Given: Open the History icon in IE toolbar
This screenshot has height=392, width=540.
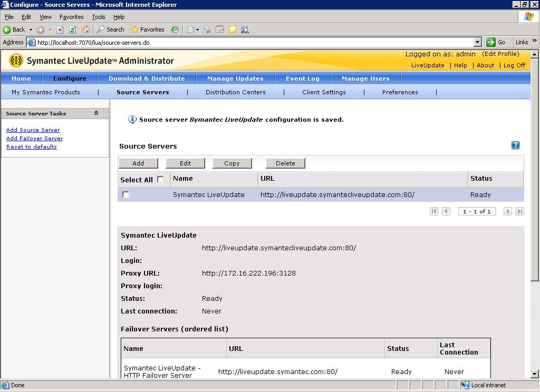Looking at the screenshot, I should pos(175,30).
